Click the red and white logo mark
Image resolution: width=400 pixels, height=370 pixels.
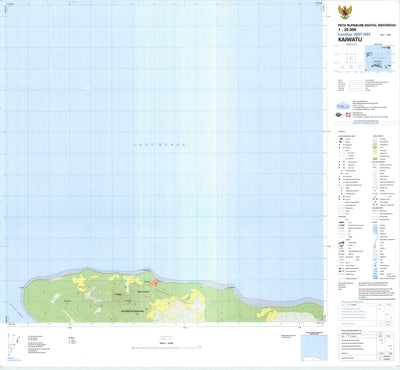(347, 115)
